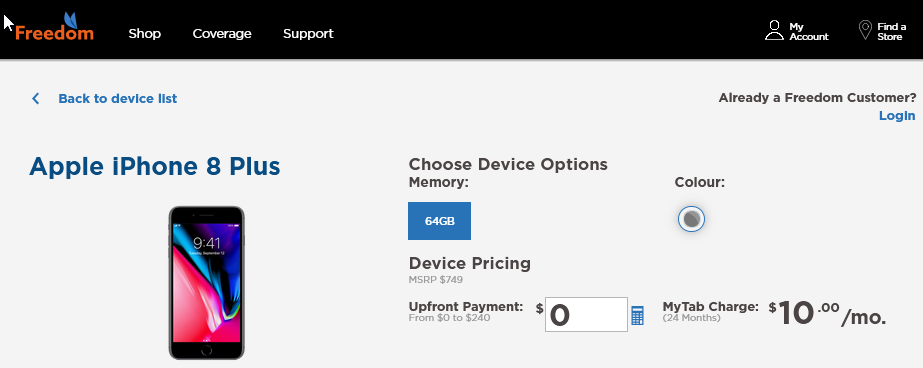Click the Find a Store pin icon
923x368 pixels.
(865, 30)
